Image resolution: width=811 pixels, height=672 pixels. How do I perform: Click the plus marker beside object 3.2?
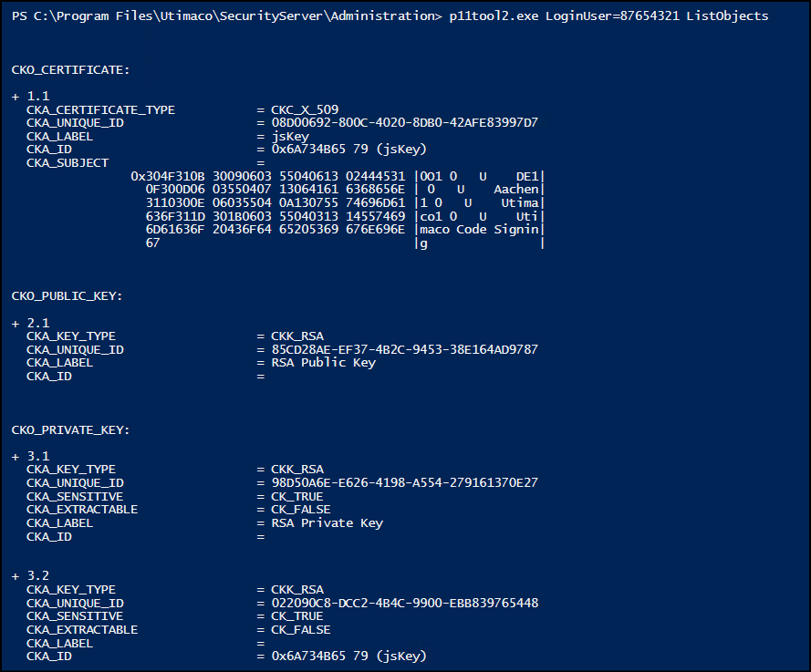(x=16, y=576)
